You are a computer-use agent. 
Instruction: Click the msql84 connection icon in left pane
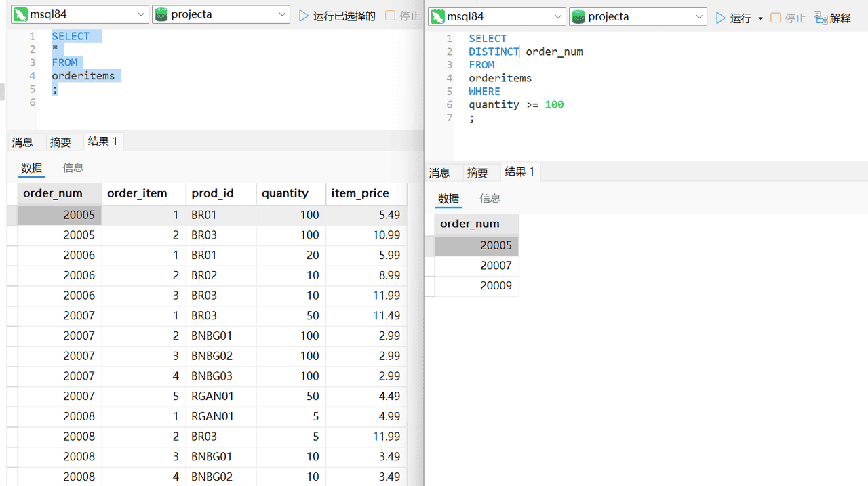(20, 15)
